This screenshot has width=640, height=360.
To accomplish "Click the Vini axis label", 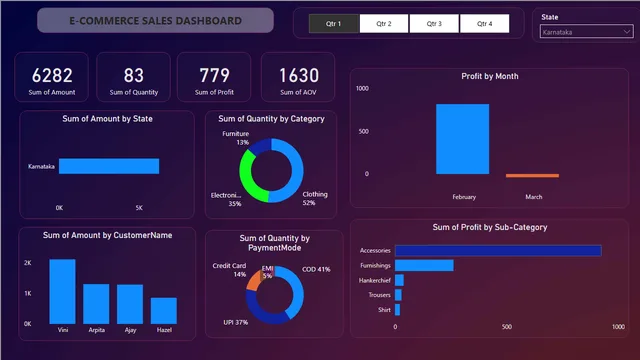I will [x=63, y=330].
